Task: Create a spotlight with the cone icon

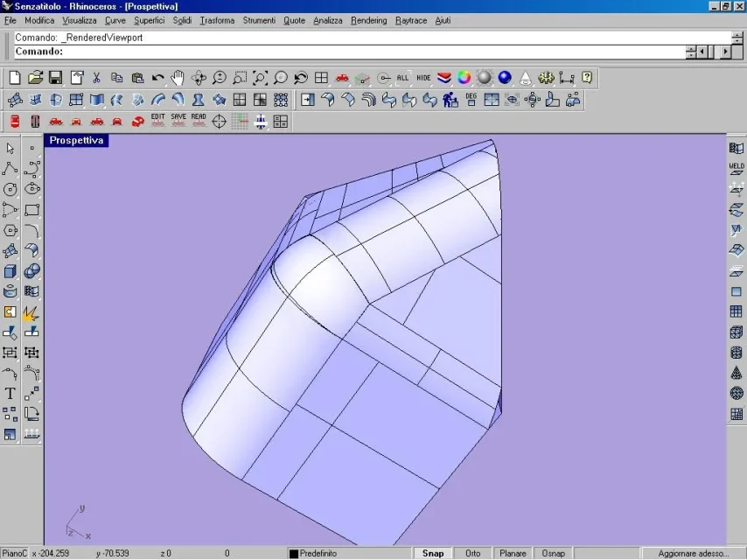Action: click(x=526, y=77)
